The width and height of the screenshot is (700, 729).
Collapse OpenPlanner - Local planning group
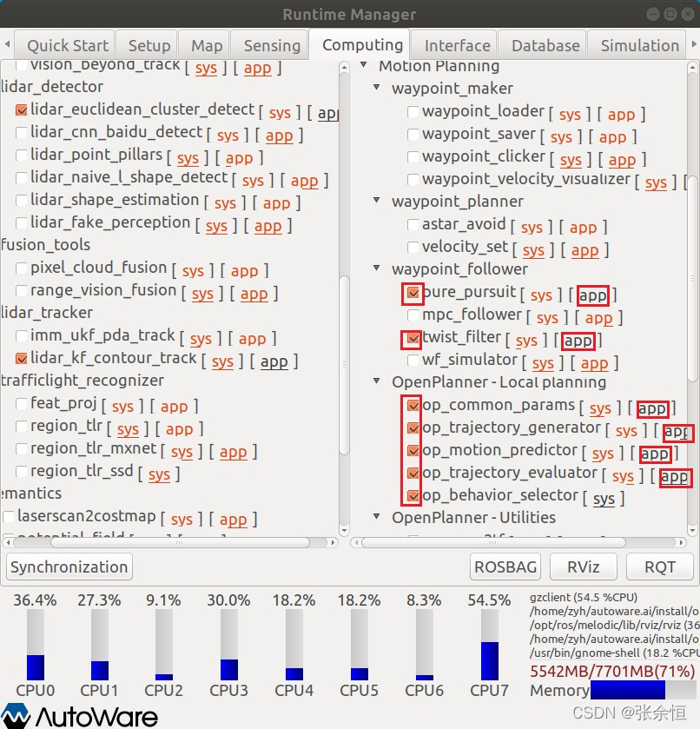pyautogui.click(x=377, y=381)
